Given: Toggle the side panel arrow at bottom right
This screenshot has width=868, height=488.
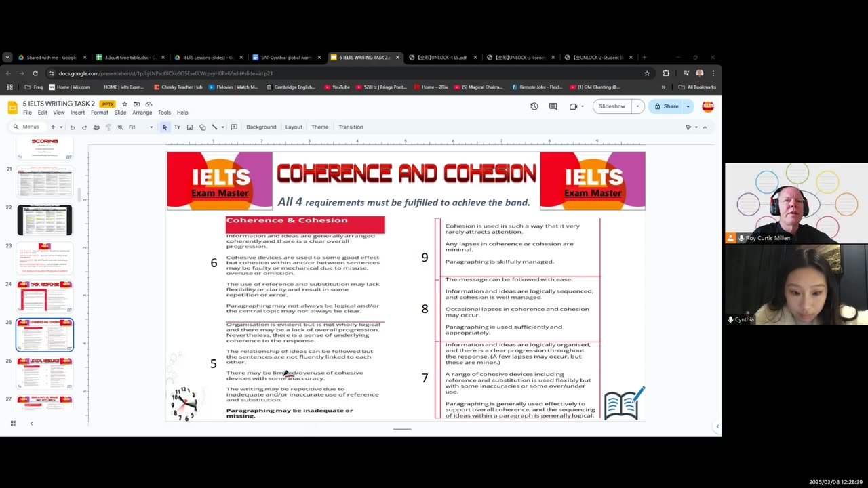Looking at the screenshot, I should pyautogui.click(x=717, y=426).
